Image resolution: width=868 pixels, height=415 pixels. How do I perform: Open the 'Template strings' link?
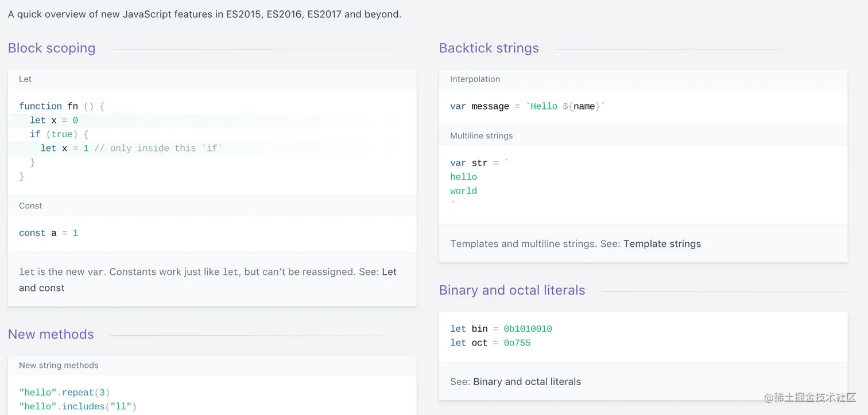pyautogui.click(x=662, y=244)
